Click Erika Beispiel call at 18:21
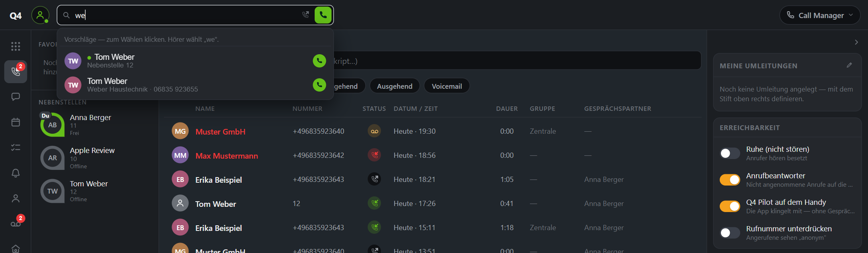Viewport: 868px width, 253px height. click(x=432, y=180)
